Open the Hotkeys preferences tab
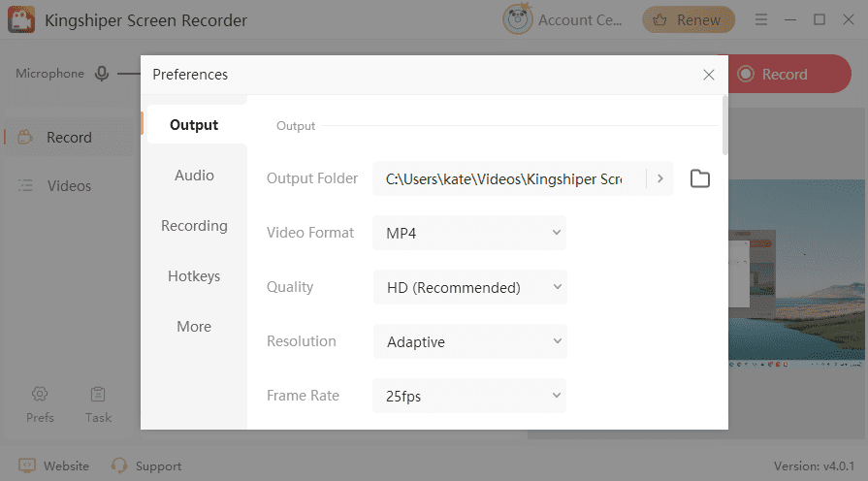This screenshot has width=868, height=481. [x=194, y=276]
